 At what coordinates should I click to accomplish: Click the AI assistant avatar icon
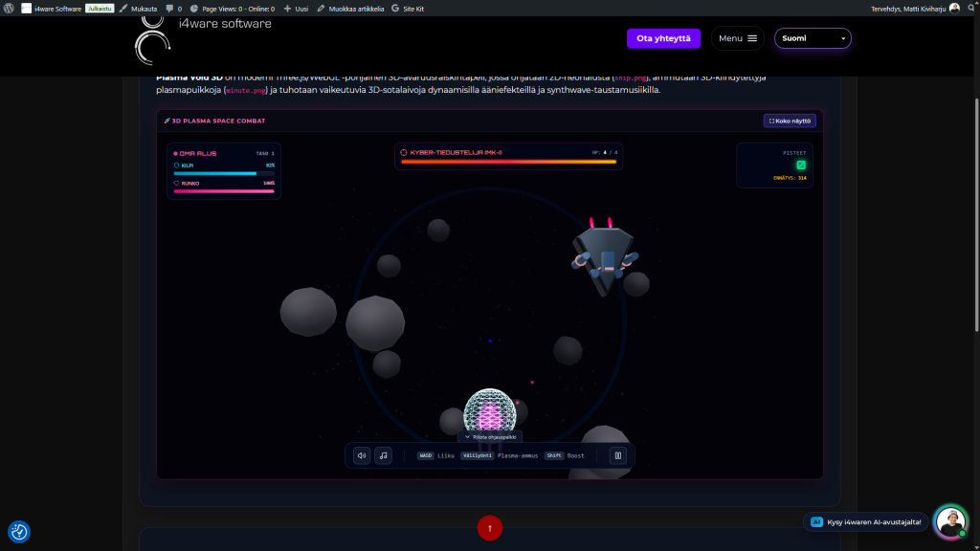(950, 521)
